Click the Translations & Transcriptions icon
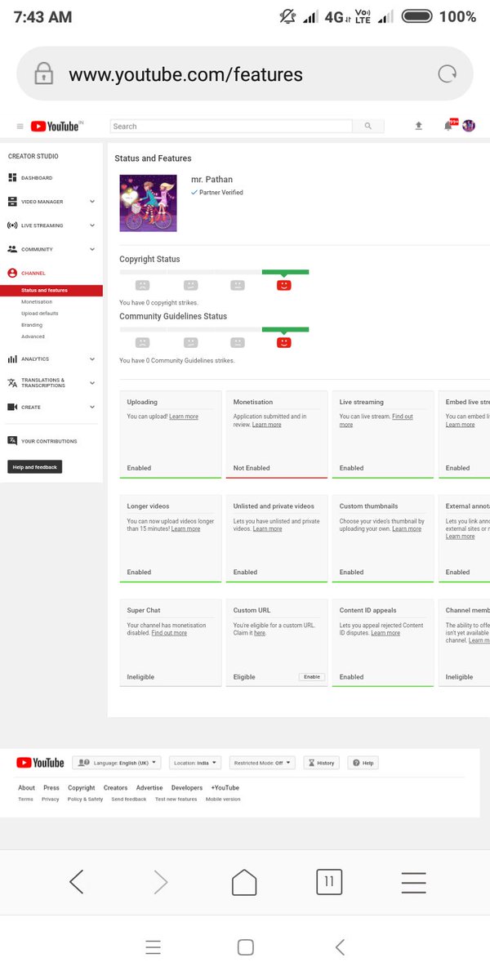Image resolution: width=490 pixels, height=980 pixels. pyautogui.click(x=12, y=383)
